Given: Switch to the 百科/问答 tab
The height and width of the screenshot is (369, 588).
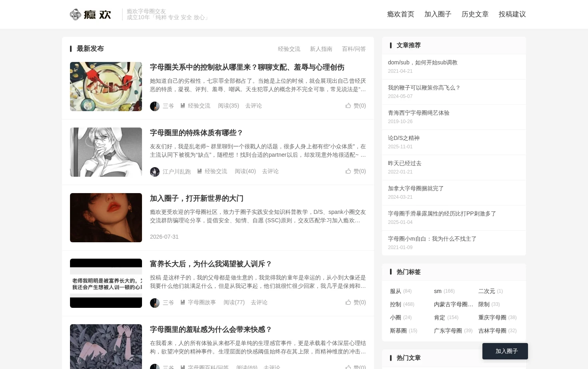Looking at the screenshot, I should click(354, 49).
